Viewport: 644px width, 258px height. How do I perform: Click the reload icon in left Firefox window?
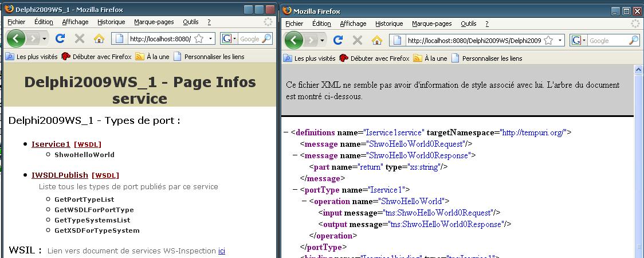(60, 38)
